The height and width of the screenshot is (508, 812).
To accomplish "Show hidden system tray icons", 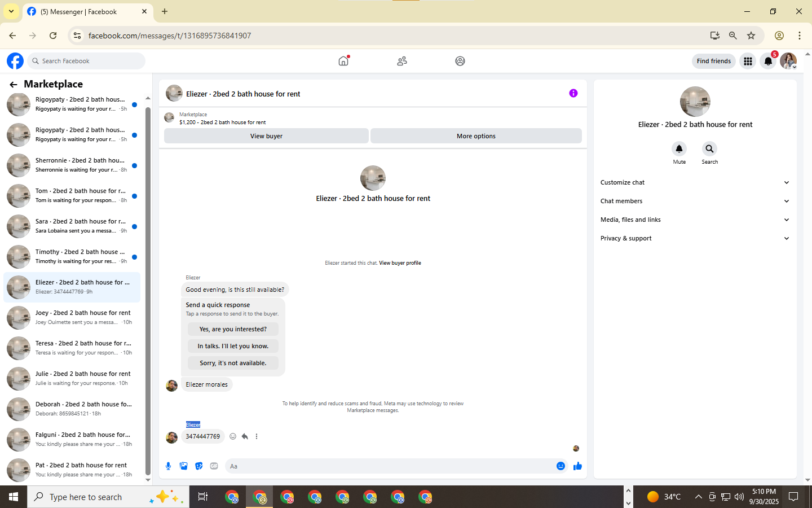I will [x=698, y=497].
